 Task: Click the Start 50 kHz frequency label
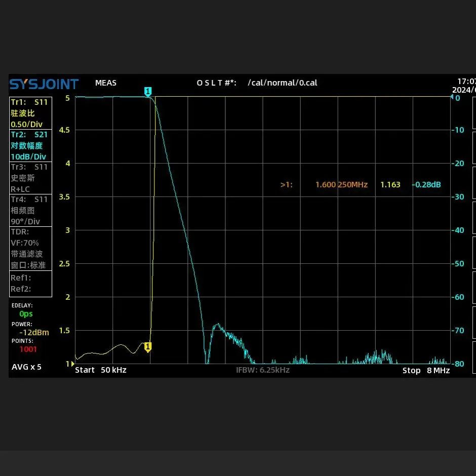click(x=101, y=370)
